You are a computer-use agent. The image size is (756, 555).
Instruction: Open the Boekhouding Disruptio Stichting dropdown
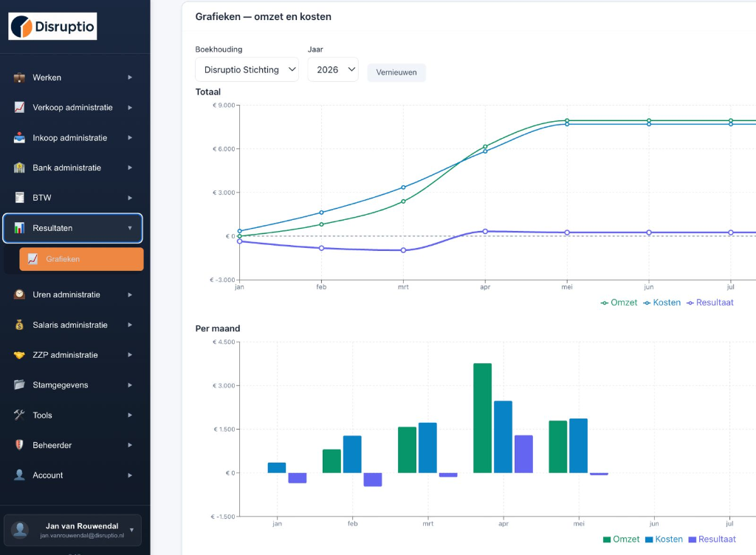(247, 69)
